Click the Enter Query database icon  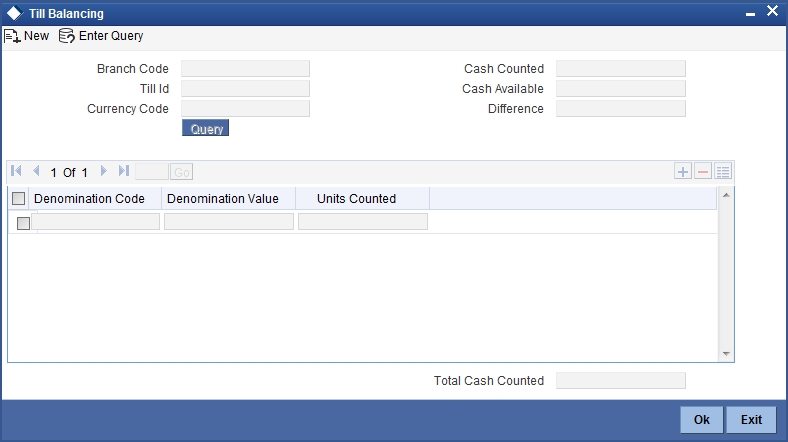point(66,36)
